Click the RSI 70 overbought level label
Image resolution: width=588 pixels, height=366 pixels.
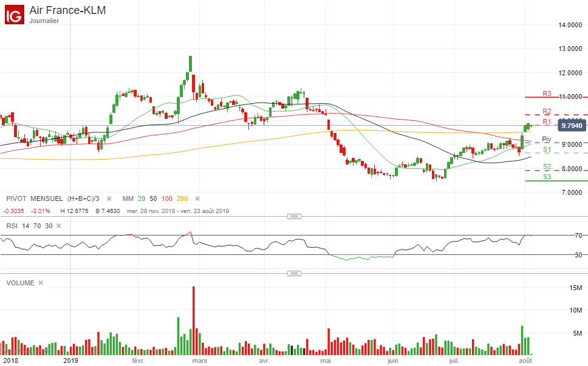[x=578, y=236]
